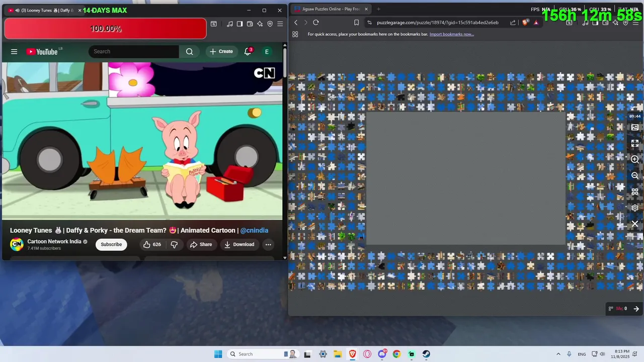Open Import bookmarks now link

tap(451, 34)
